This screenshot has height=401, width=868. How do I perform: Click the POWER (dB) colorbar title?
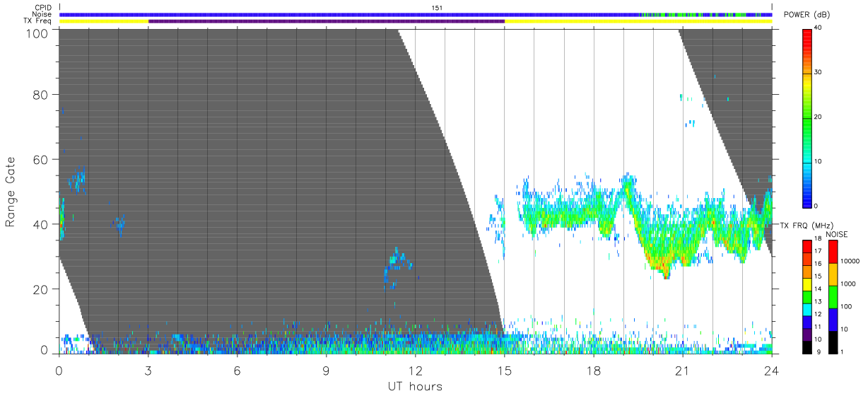[807, 15]
